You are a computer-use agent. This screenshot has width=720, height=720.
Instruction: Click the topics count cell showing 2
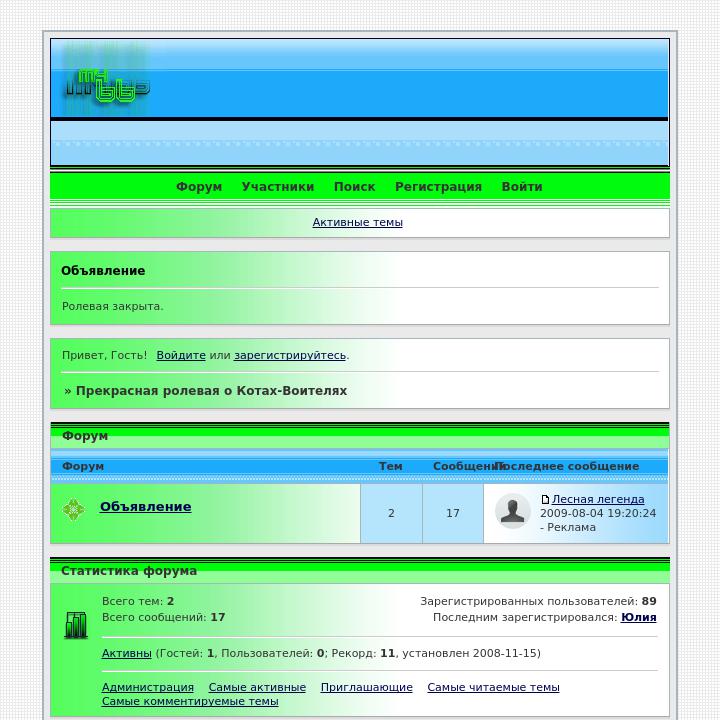click(391, 513)
